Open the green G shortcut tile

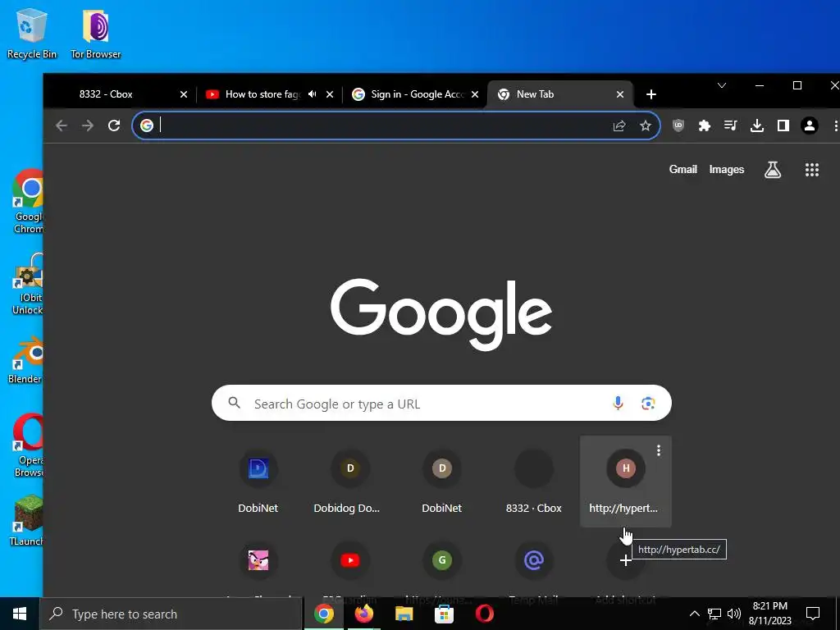point(442,560)
